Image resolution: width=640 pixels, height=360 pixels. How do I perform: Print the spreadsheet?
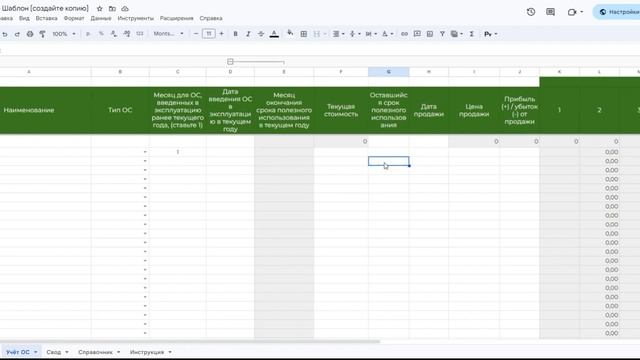coord(30,34)
